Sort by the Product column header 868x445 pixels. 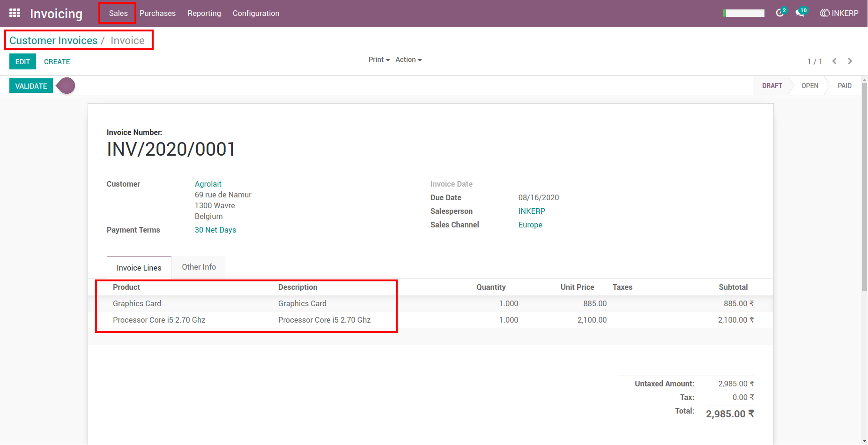click(126, 287)
